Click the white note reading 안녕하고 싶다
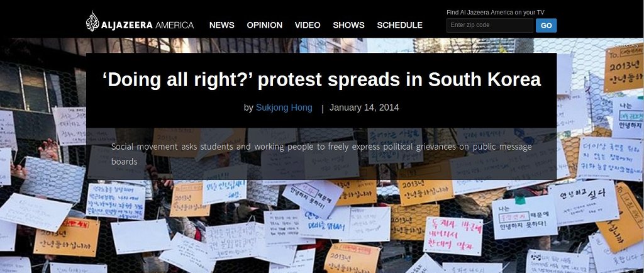 [x=584, y=202]
